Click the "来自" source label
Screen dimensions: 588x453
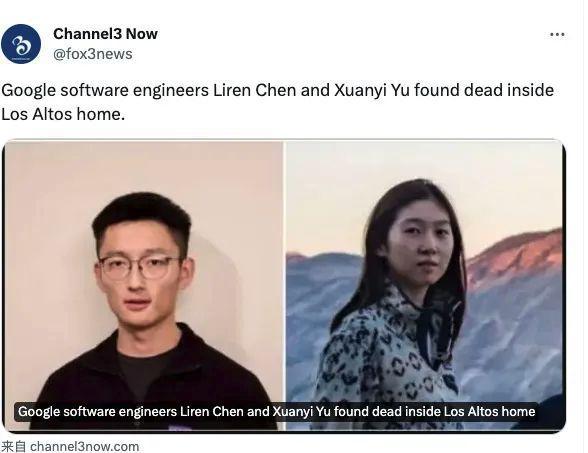click(14, 446)
